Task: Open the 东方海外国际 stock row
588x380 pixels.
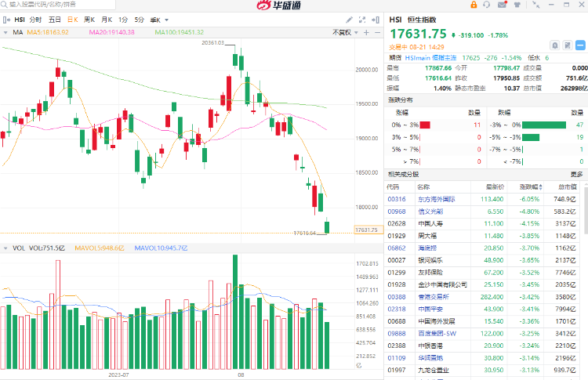Action: [439, 198]
